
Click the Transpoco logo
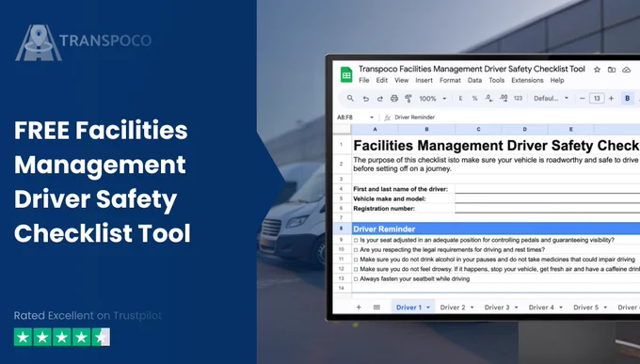83,43
